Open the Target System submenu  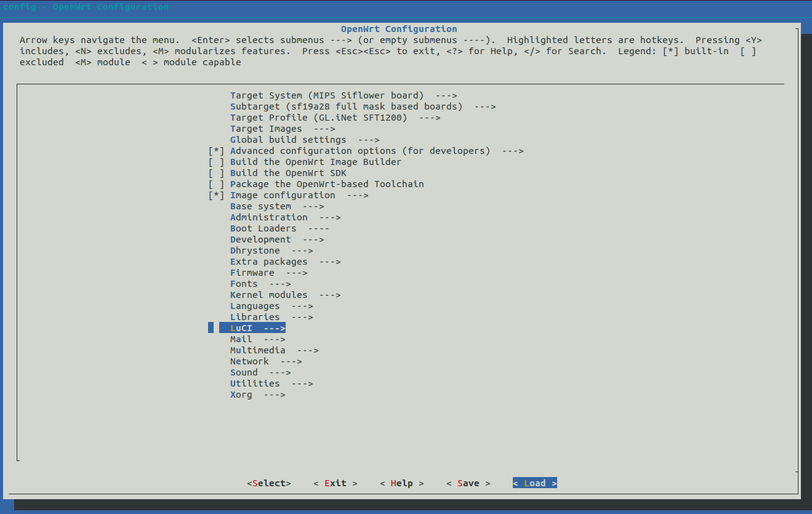343,95
